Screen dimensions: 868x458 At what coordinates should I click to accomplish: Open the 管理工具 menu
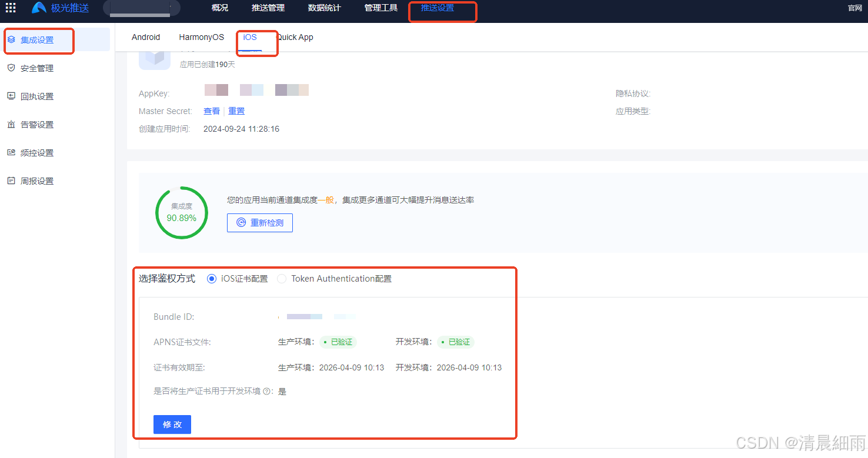coord(381,8)
